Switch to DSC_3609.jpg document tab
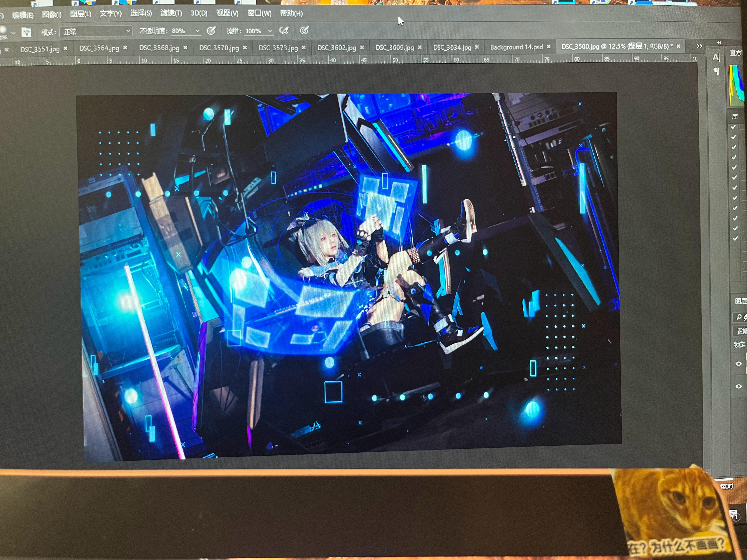The height and width of the screenshot is (560, 747). click(x=394, y=48)
